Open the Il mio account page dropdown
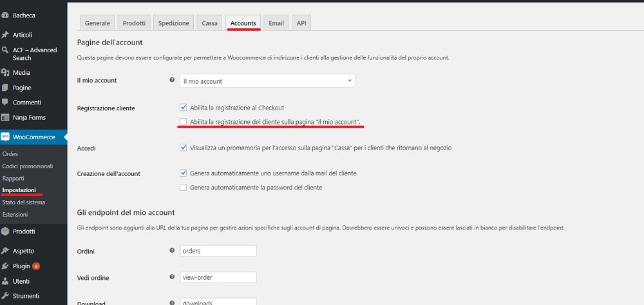 click(x=267, y=81)
